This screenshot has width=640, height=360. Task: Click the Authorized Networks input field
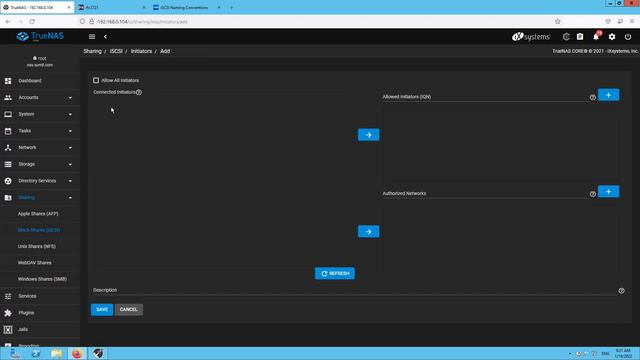coord(485,194)
